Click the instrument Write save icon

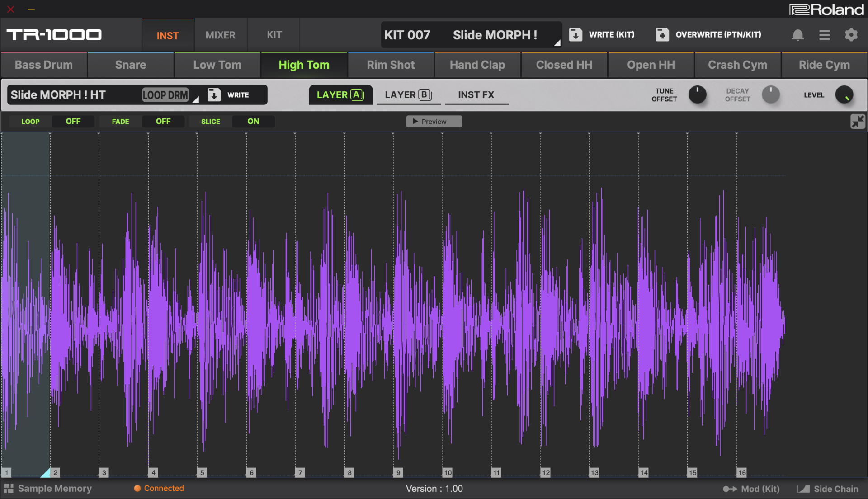214,95
